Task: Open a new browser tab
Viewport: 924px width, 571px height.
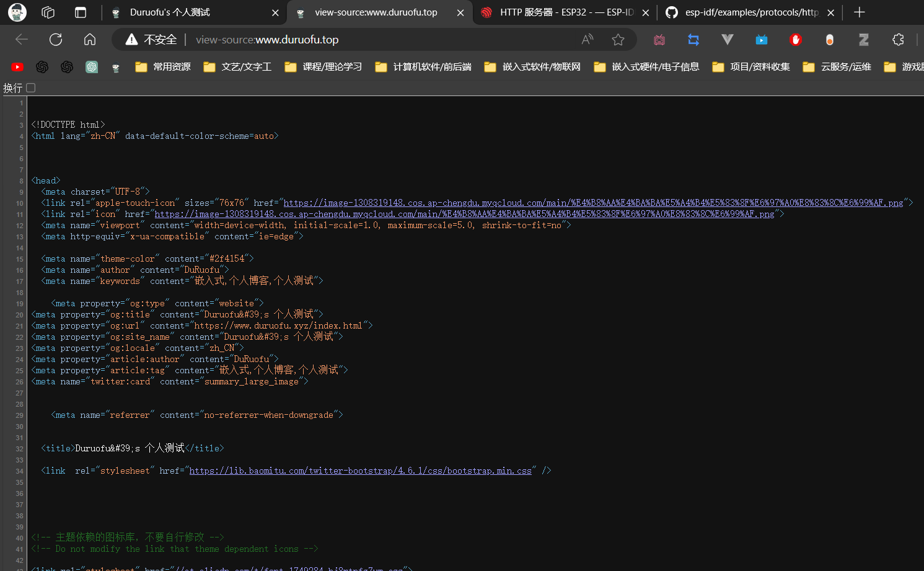Action: [x=859, y=12]
